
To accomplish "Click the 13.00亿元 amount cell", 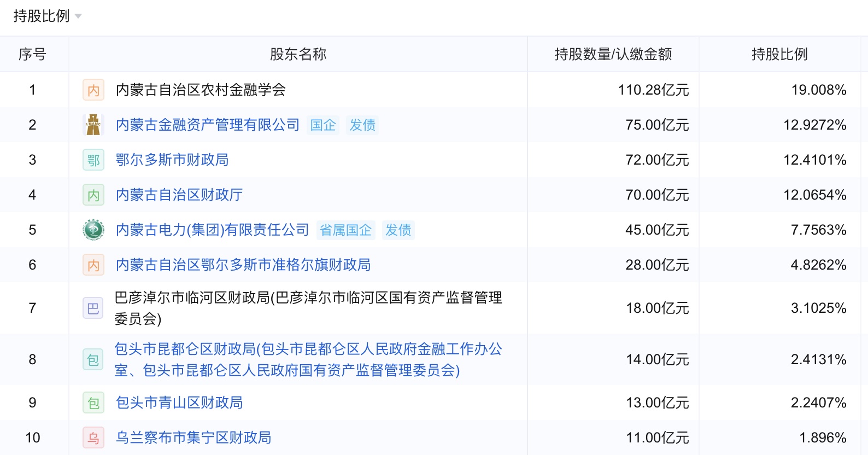I will [658, 402].
